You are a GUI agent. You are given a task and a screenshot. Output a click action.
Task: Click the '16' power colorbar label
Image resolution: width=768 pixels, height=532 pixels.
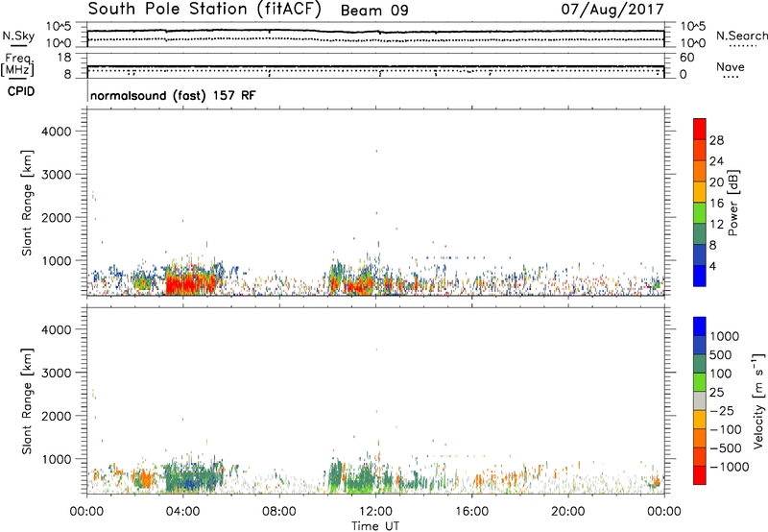716,204
